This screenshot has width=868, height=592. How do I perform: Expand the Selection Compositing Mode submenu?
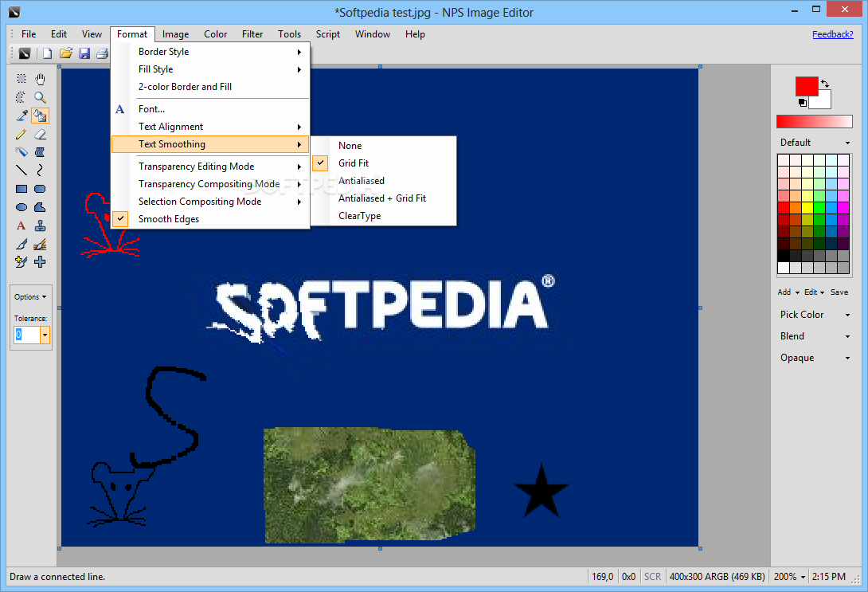tap(210, 202)
